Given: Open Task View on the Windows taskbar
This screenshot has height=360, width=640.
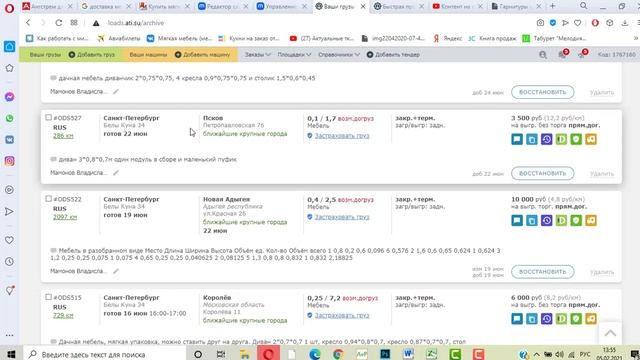Looking at the screenshot, I should (x=221, y=354).
